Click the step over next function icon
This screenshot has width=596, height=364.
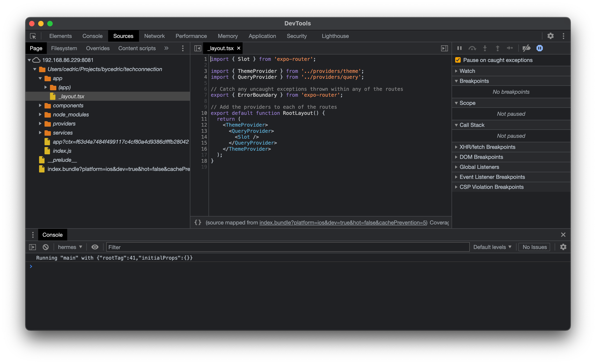point(472,48)
